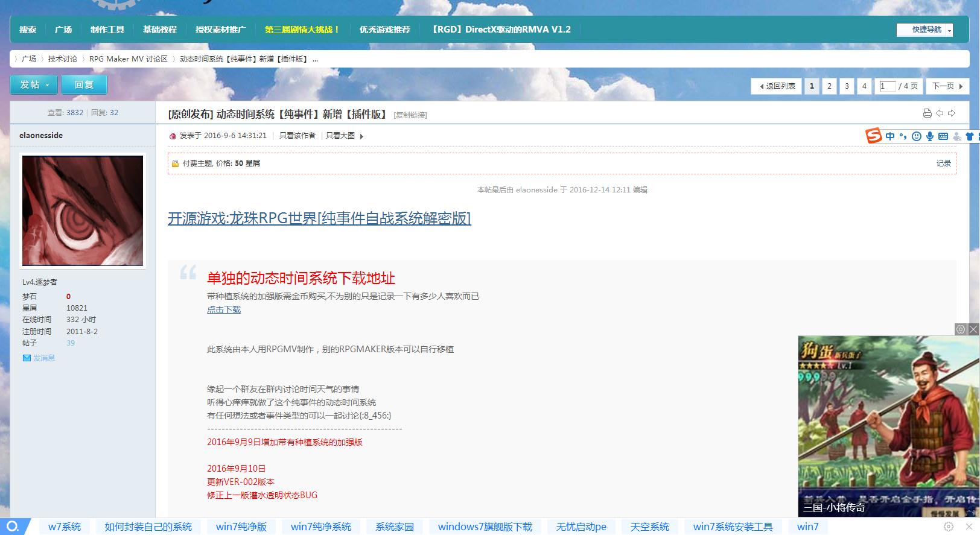Click post count 39 in user panel
Screen dimensions: 980x535
[71, 343]
